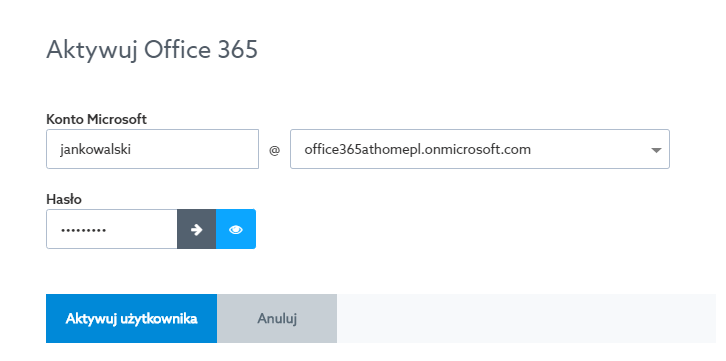Cancel with the Anuluj button
The height and width of the screenshot is (361, 726).
(x=277, y=318)
